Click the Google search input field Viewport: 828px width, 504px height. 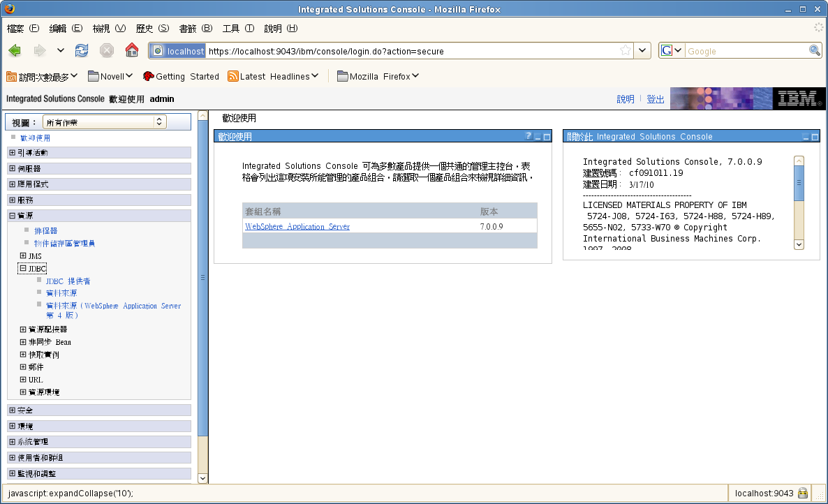click(x=747, y=51)
